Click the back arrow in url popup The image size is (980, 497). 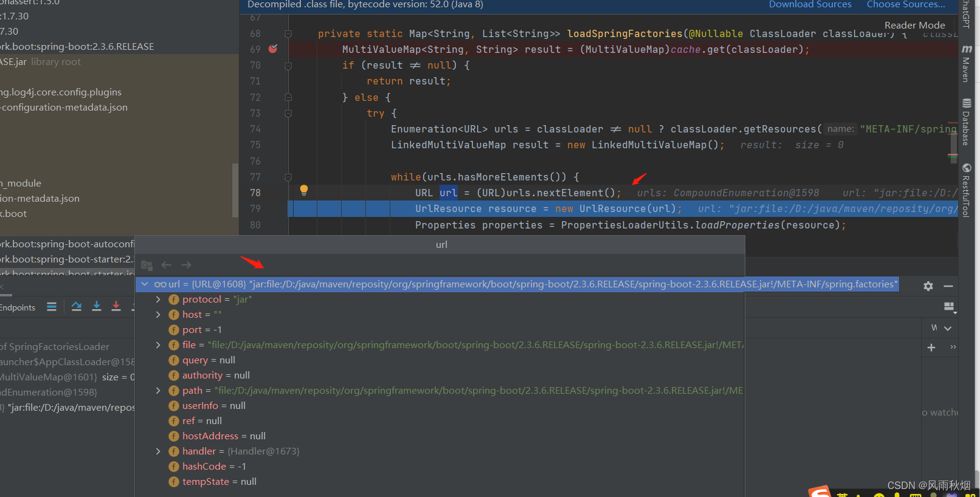167,265
